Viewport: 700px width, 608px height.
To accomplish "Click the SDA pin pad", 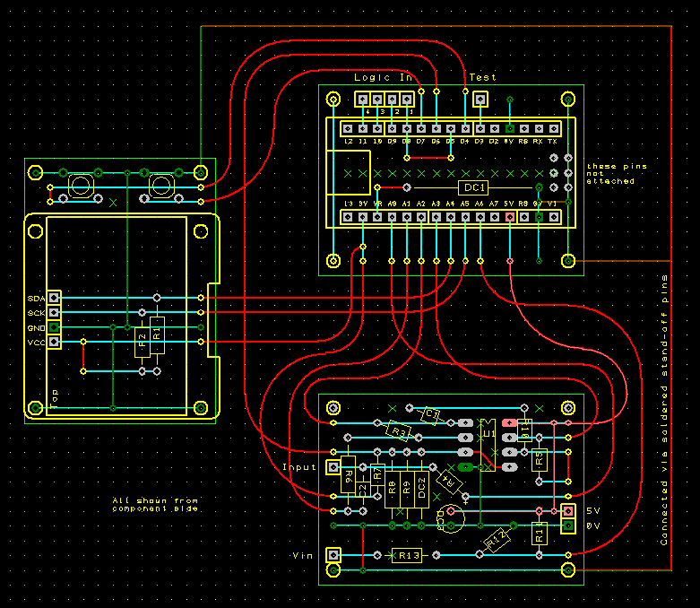I will coord(54,298).
